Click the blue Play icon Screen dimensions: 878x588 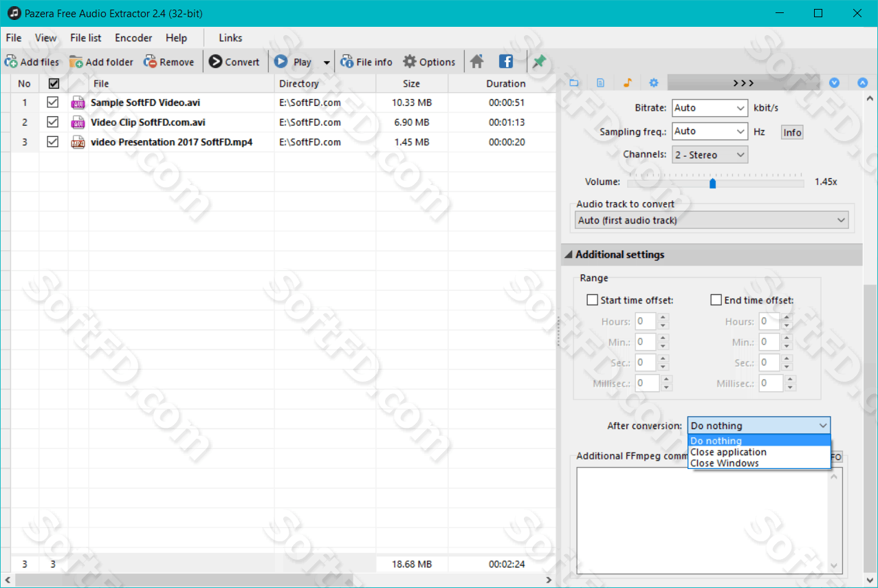pos(281,62)
